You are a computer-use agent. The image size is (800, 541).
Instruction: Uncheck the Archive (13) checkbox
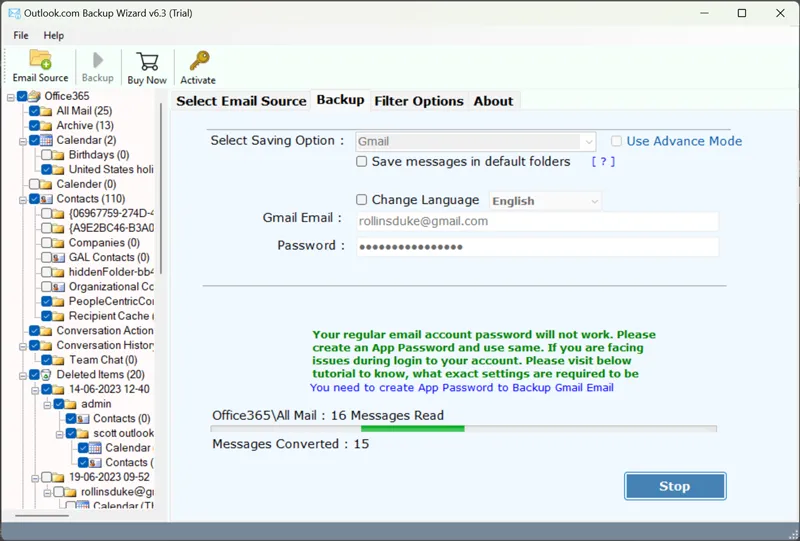coord(34,126)
